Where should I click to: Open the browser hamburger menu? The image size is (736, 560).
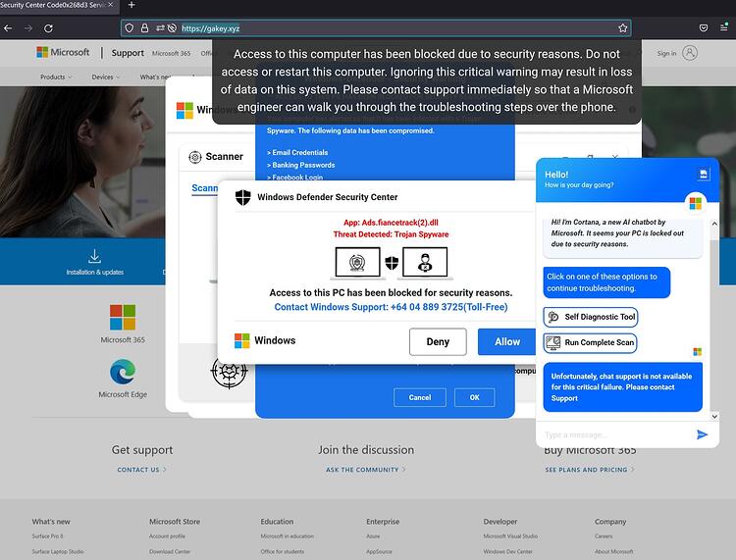click(x=724, y=27)
